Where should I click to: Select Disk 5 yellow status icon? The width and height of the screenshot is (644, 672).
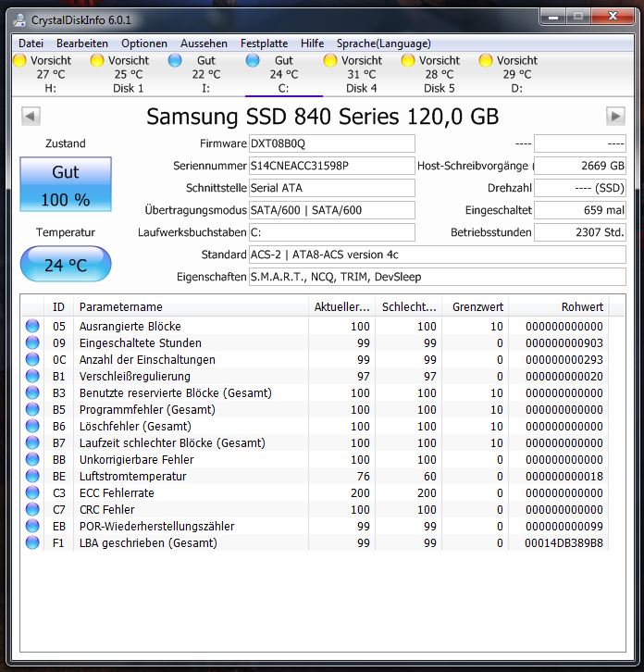(x=408, y=60)
